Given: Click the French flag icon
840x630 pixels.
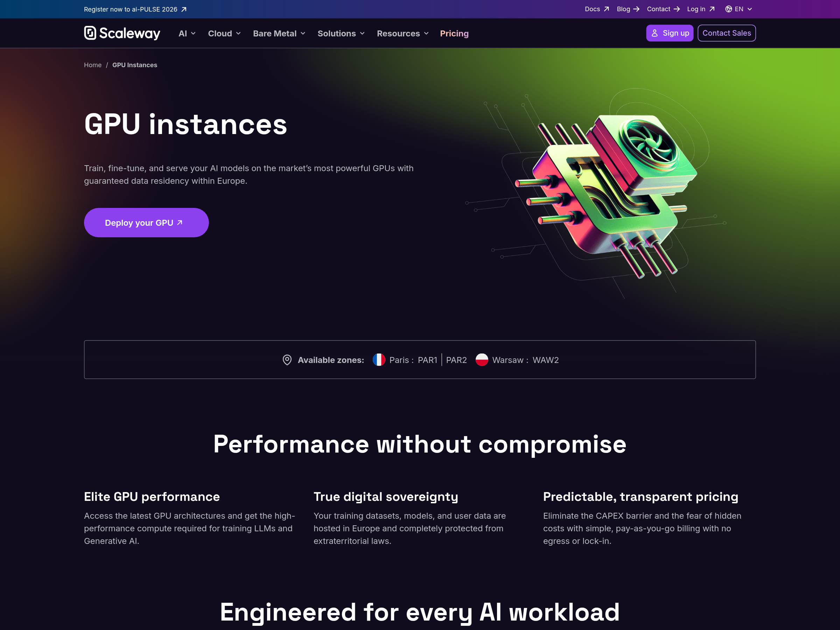Looking at the screenshot, I should click(x=379, y=359).
